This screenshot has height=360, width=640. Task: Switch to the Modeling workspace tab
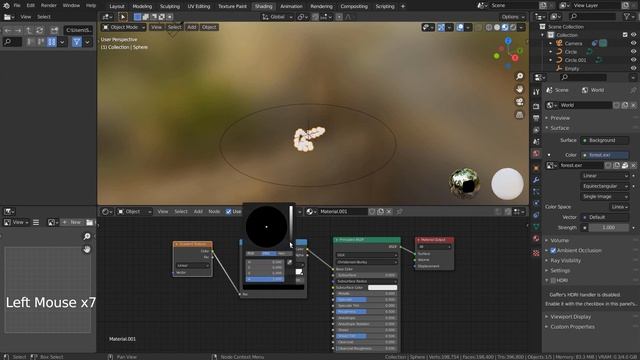coord(142,6)
